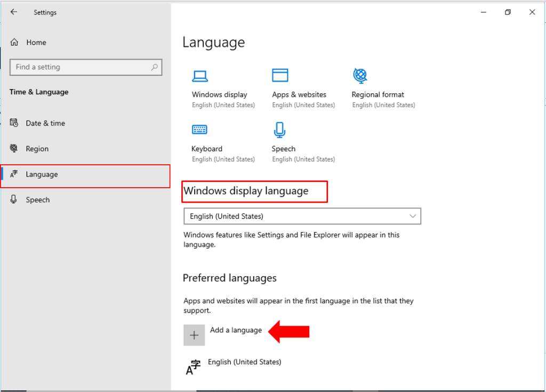Click the Home link in the sidebar
Image resolution: width=546 pixels, height=392 pixels.
tap(36, 43)
